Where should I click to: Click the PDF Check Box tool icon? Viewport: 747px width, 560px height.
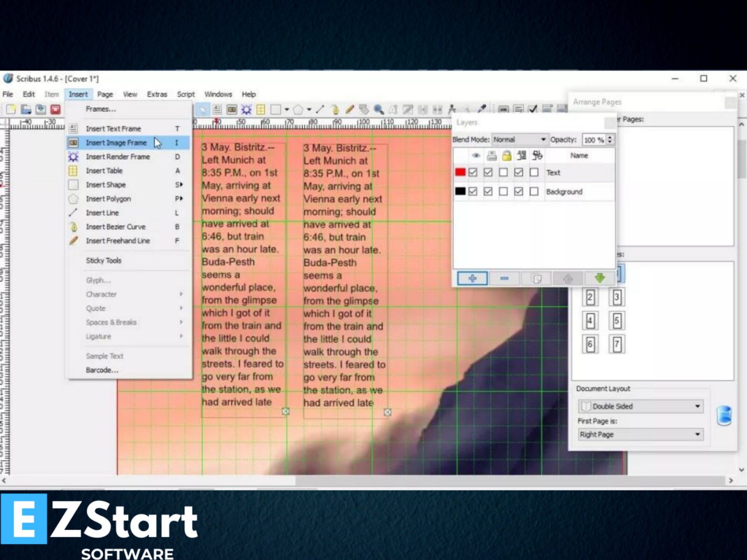click(x=532, y=109)
